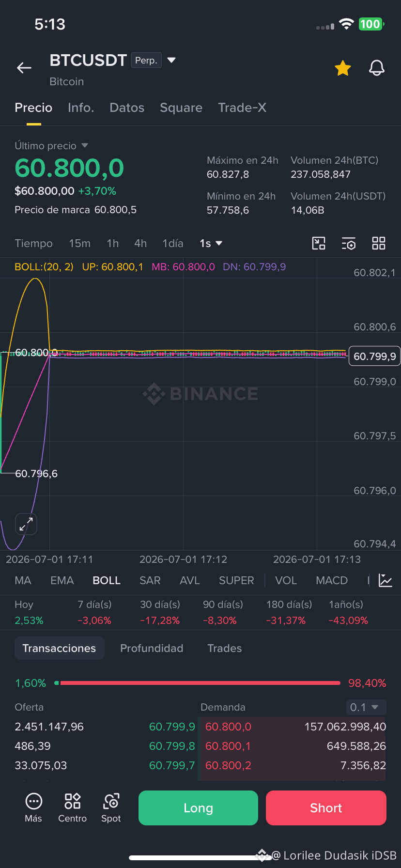The width and height of the screenshot is (401, 868).
Task: Tap the Perp. contract label
Action: point(146,60)
